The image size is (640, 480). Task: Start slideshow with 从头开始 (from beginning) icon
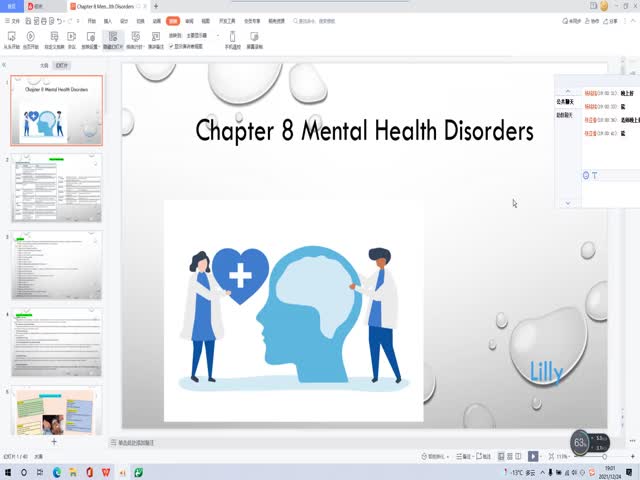pos(11,40)
